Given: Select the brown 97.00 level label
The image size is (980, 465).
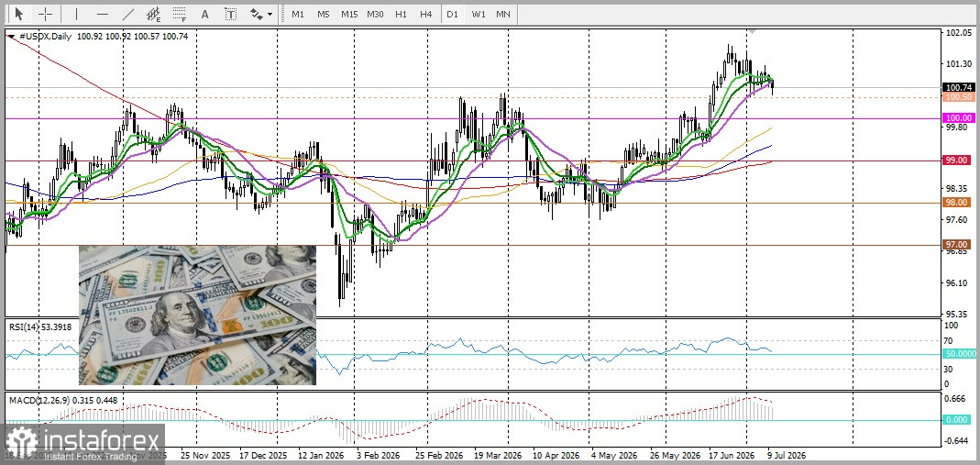Looking at the screenshot, I should (x=958, y=244).
